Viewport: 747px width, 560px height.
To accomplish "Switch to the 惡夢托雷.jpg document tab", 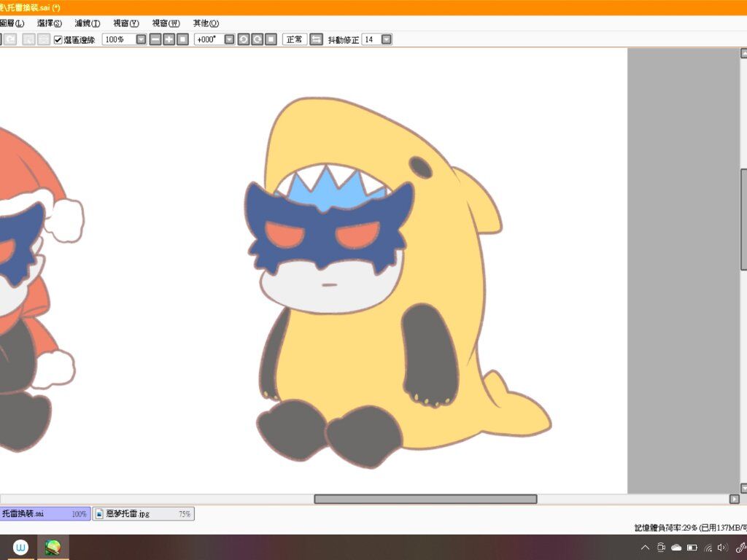I will pyautogui.click(x=144, y=514).
